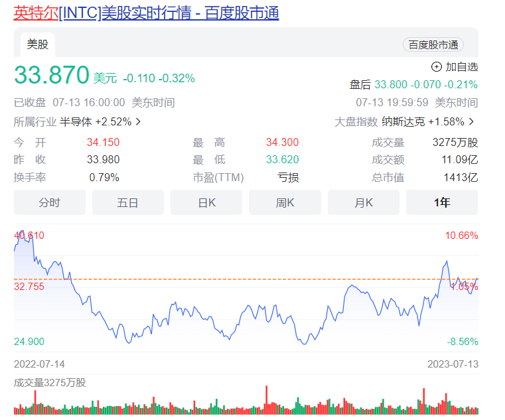Click the 2022-07-14 start date label
Viewport: 505px width, 420px height.
coord(39,364)
